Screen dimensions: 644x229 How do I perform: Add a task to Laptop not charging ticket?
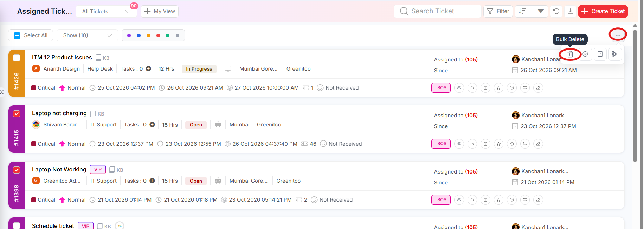coord(152,125)
